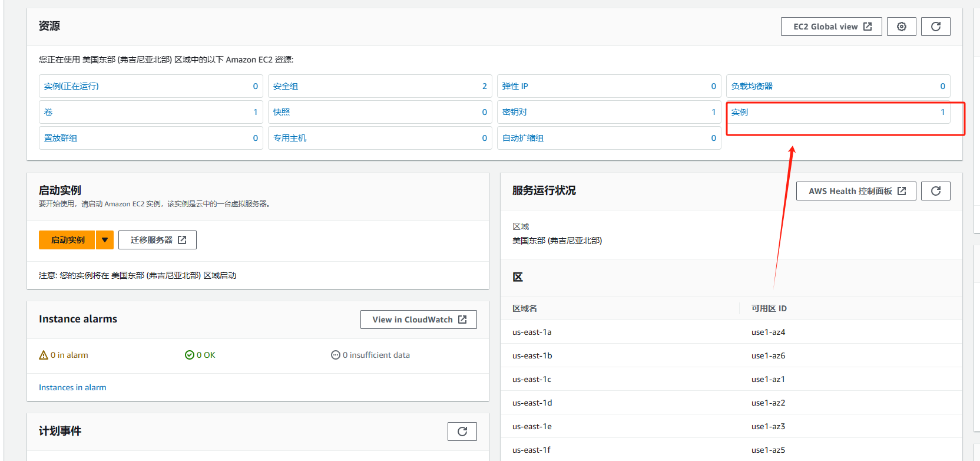The image size is (980, 461).
Task: Open the 实例 instances link
Action: [x=740, y=112]
